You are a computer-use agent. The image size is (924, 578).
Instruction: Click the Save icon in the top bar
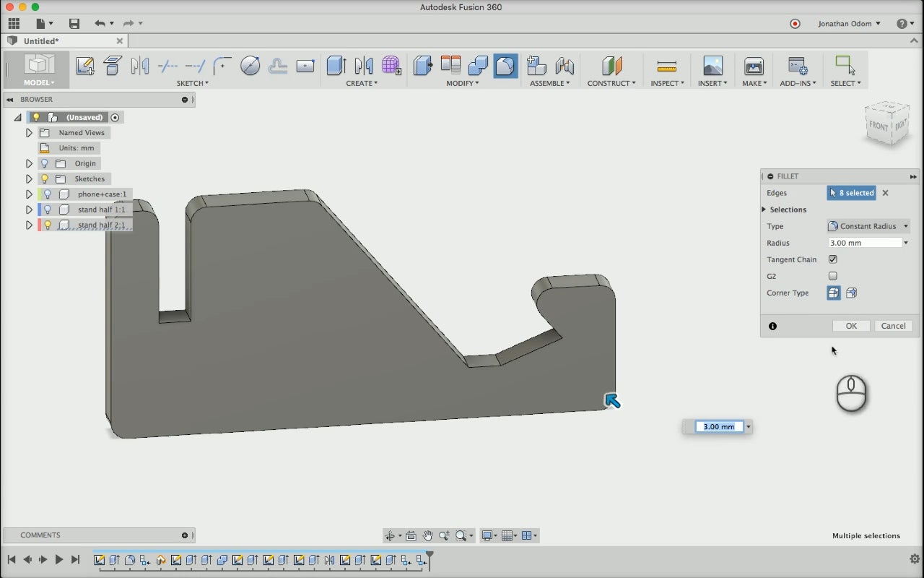click(x=74, y=24)
